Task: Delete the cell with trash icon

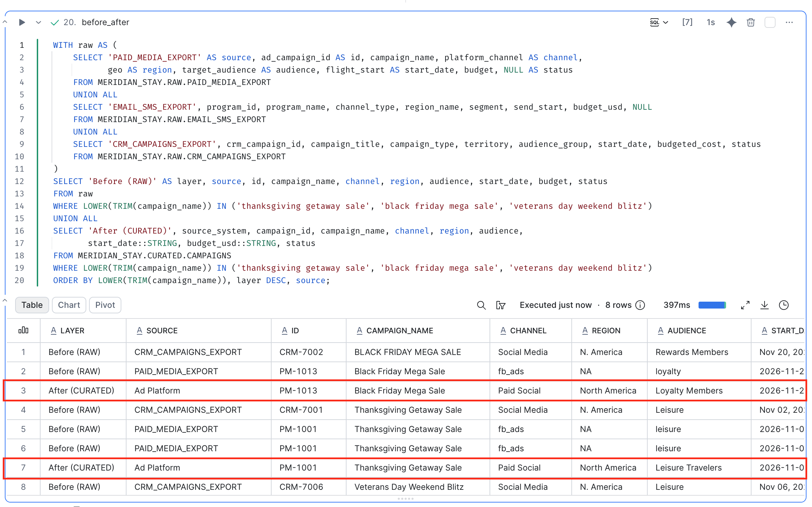Action: pyautogui.click(x=751, y=22)
